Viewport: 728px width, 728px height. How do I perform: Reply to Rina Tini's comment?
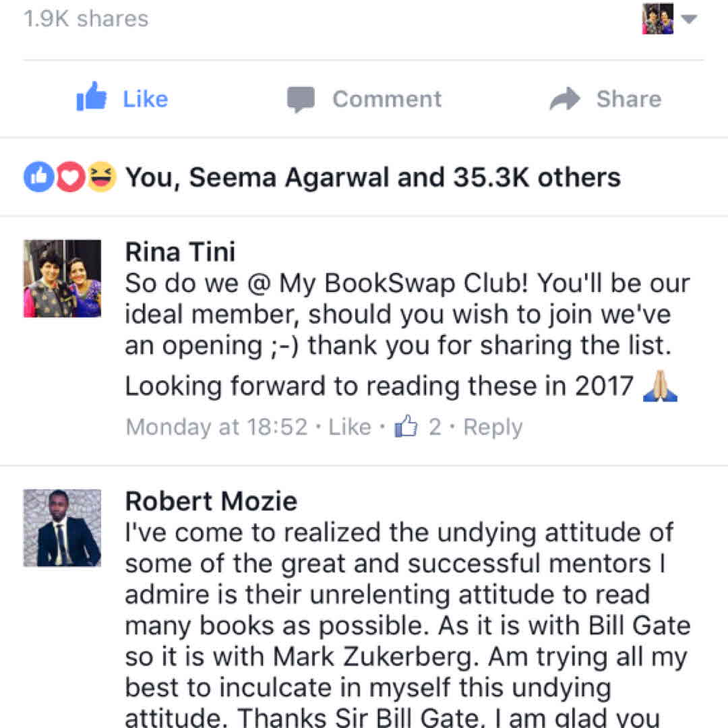[x=493, y=427]
